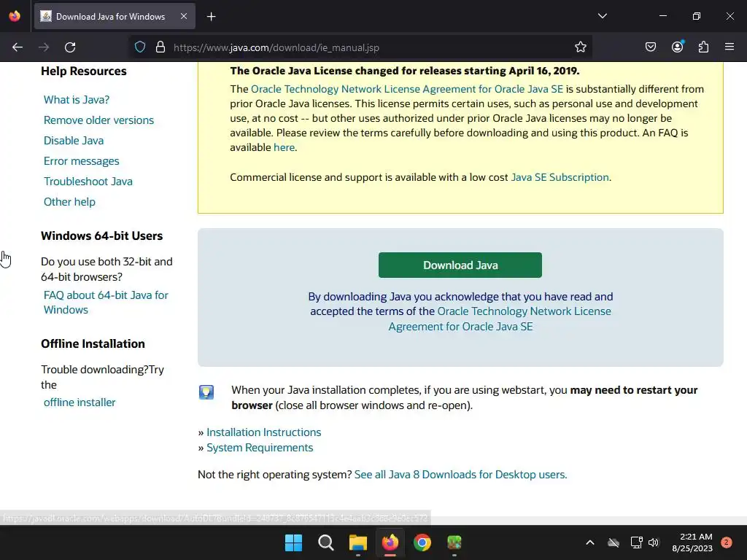Open the Minecraft taskbar icon
This screenshot has width=747, height=560.
click(454, 542)
